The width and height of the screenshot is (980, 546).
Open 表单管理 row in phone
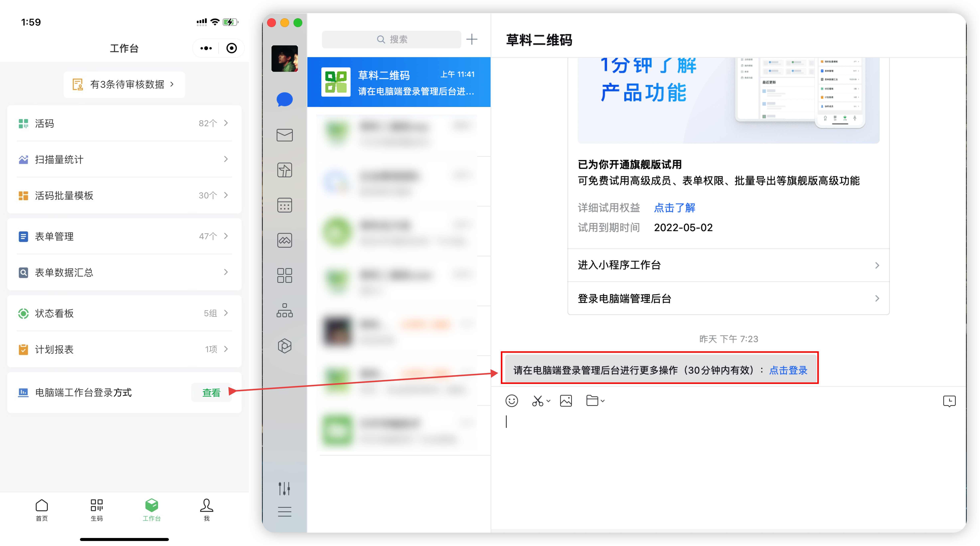click(124, 236)
